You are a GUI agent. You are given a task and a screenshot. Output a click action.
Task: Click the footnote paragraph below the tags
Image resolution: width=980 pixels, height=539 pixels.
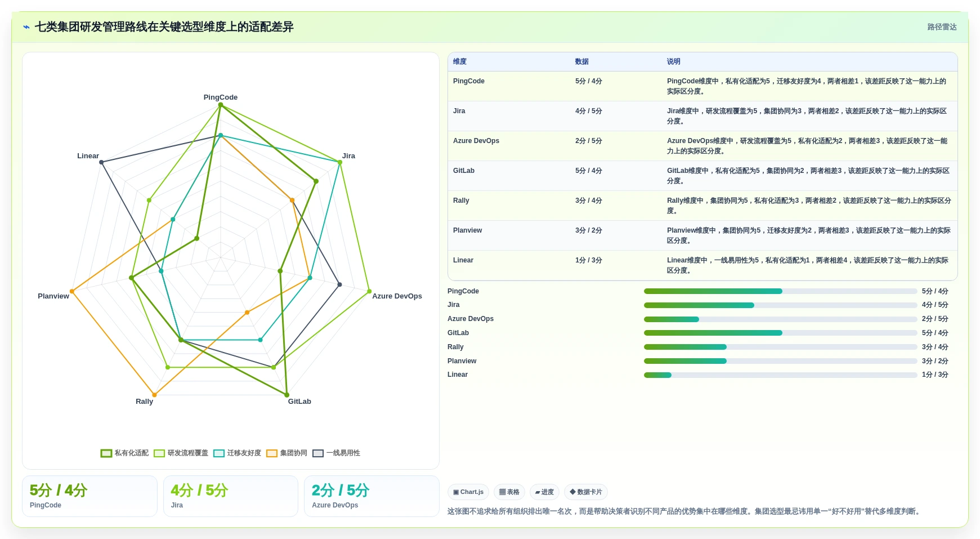click(x=685, y=511)
